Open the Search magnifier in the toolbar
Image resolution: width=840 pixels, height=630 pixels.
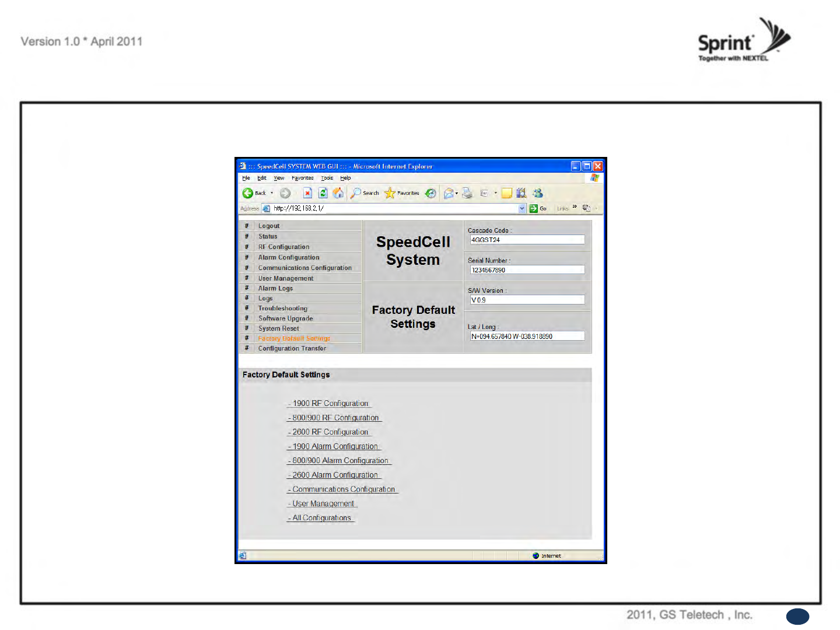pyautogui.click(x=356, y=193)
